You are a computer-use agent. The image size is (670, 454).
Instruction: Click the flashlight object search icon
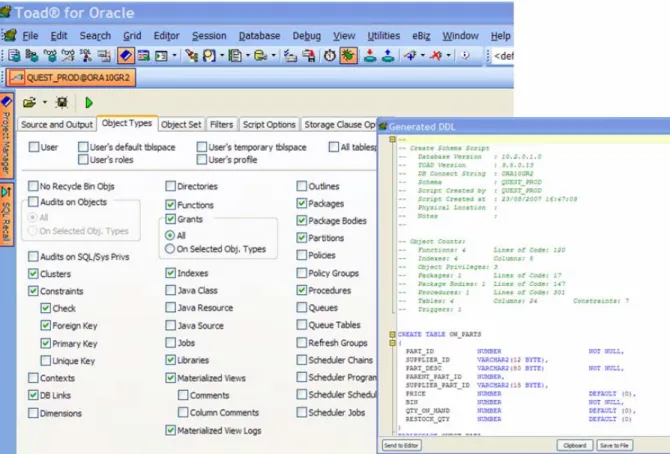(192, 56)
